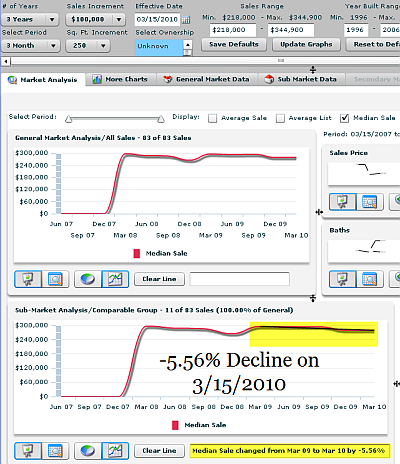This screenshot has height=464, width=400.
Task: Switch General Market chart to pie view
Action: (88, 279)
